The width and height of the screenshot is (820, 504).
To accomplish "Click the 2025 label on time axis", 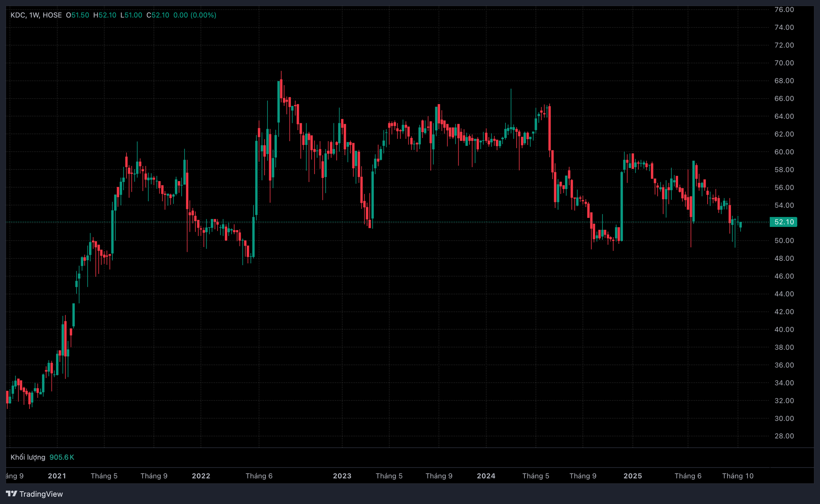I will click(633, 476).
